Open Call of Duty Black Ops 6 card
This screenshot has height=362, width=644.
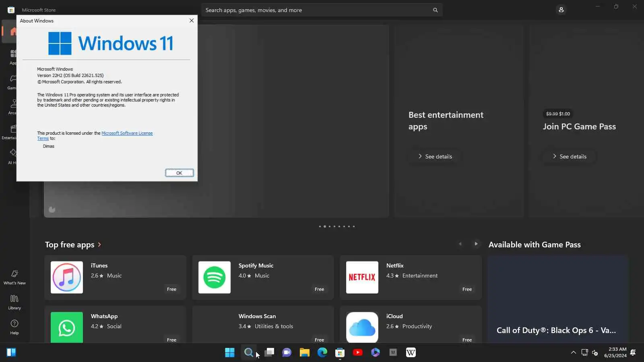tap(558, 299)
